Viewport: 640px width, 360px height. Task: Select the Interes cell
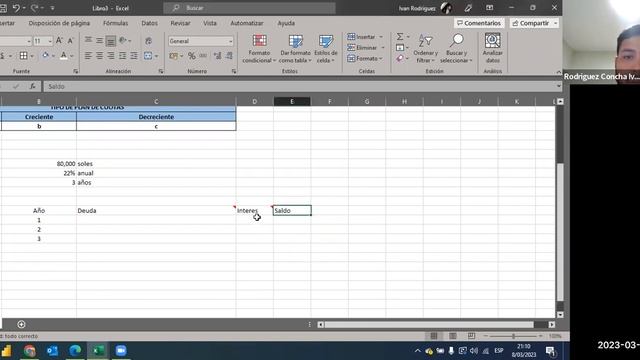coord(254,211)
